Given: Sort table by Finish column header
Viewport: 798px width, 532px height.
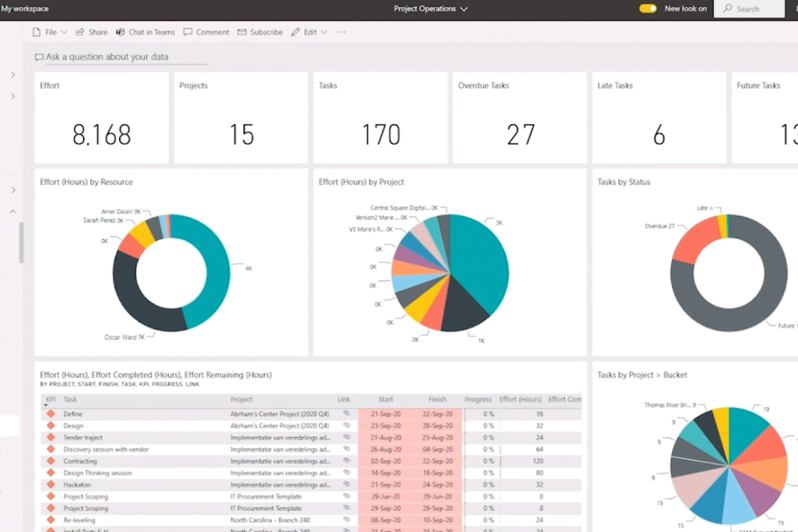Looking at the screenshot, I should [x=438, y=399].
